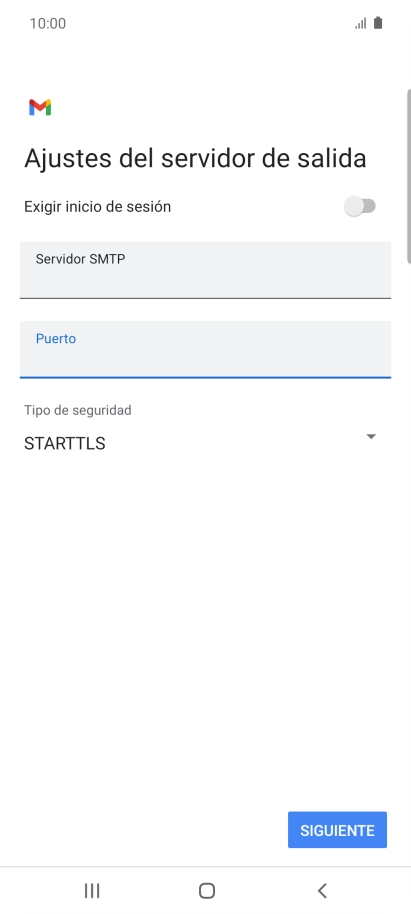This screenshot has width=411, height=914.
Task: Tap the Gmail logo icon
Action: pos(40,107)
